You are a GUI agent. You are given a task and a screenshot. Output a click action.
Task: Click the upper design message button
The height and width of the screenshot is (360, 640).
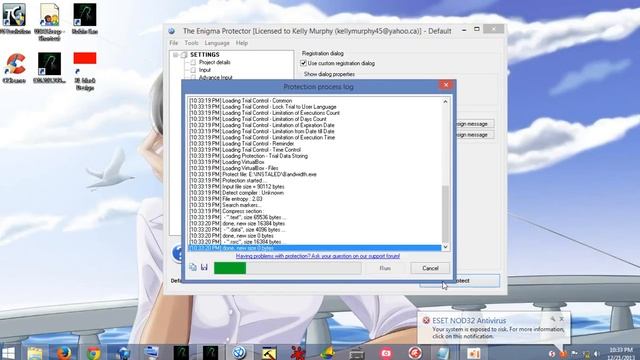[x=474, y=124]
